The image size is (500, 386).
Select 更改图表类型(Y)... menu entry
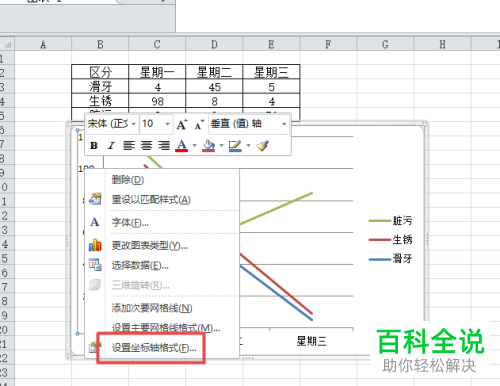point(162,246)
